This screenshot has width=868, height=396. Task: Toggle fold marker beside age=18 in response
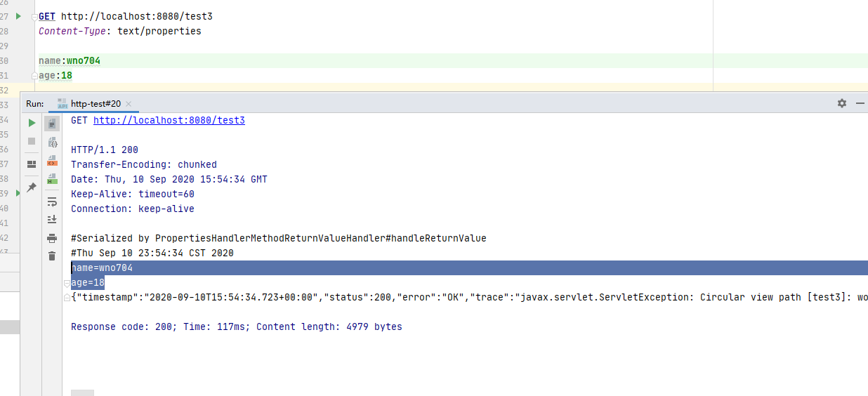pos(67,283)
